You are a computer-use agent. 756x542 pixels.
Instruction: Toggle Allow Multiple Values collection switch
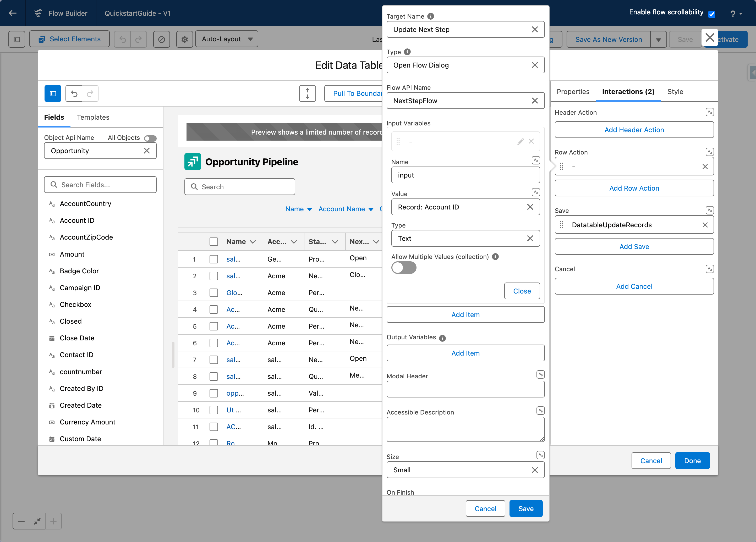(x=404, y=268)
